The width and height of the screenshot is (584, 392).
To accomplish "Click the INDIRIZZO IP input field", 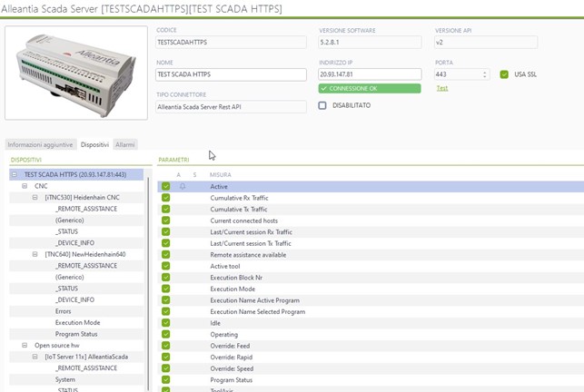I will pos(370,74).
